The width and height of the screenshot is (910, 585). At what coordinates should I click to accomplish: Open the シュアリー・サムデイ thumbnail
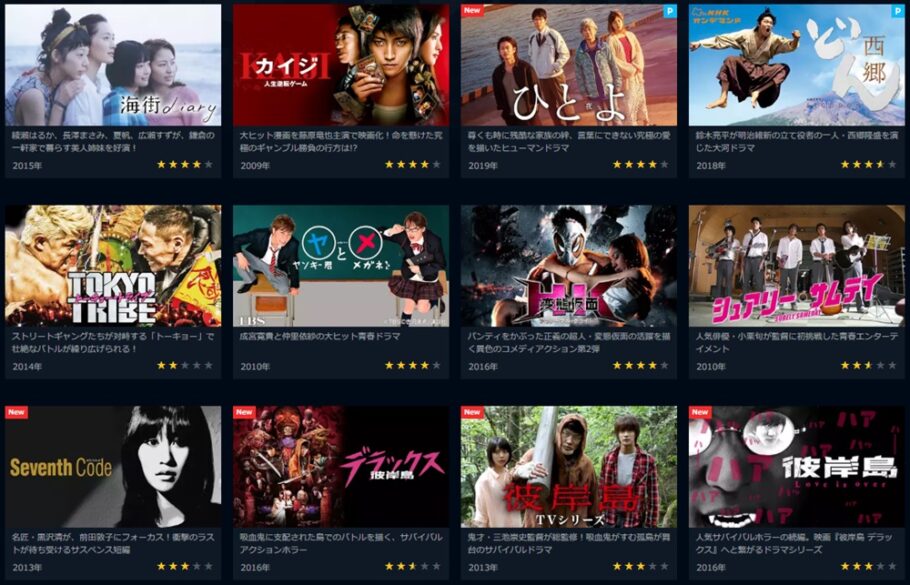[797, 266]
